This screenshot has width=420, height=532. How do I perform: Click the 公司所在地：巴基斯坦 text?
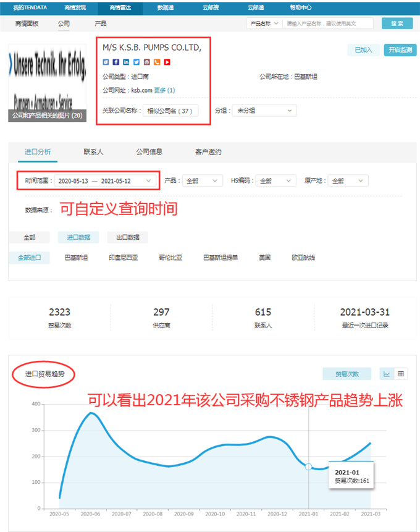pyautogui.click(x=288, y=77)
